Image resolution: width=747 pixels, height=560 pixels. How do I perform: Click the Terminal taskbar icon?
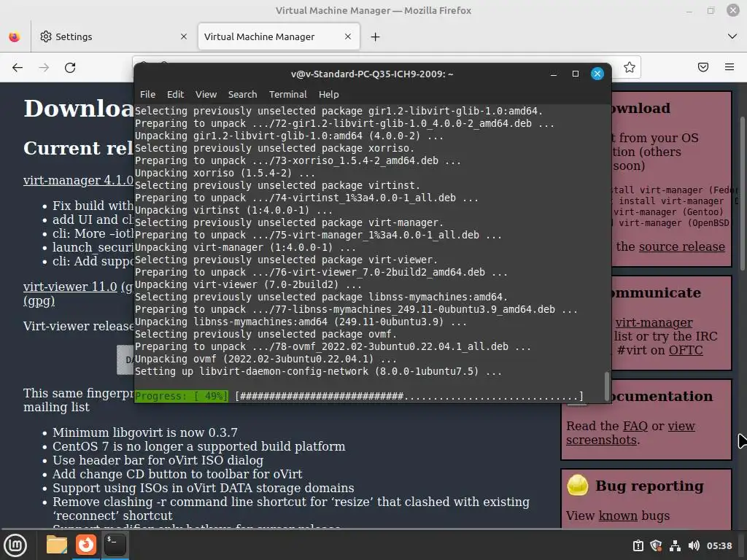(x=115, y=545)
